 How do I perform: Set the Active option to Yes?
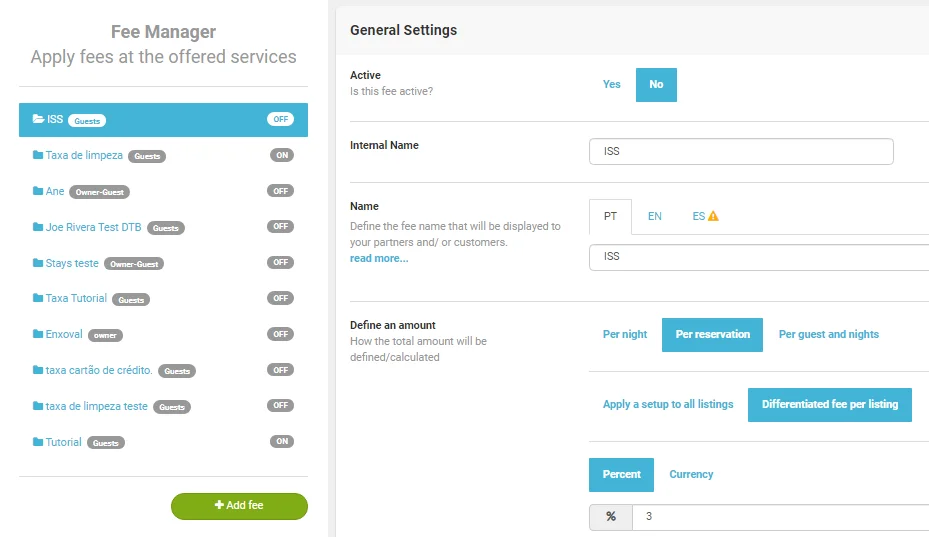612,85
